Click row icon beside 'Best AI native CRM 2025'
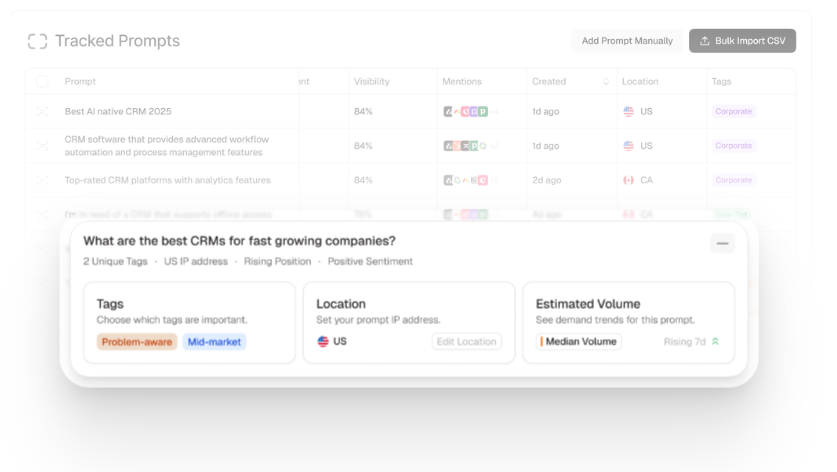Viewport: 837px width, 472px height. tap(42, 111)
